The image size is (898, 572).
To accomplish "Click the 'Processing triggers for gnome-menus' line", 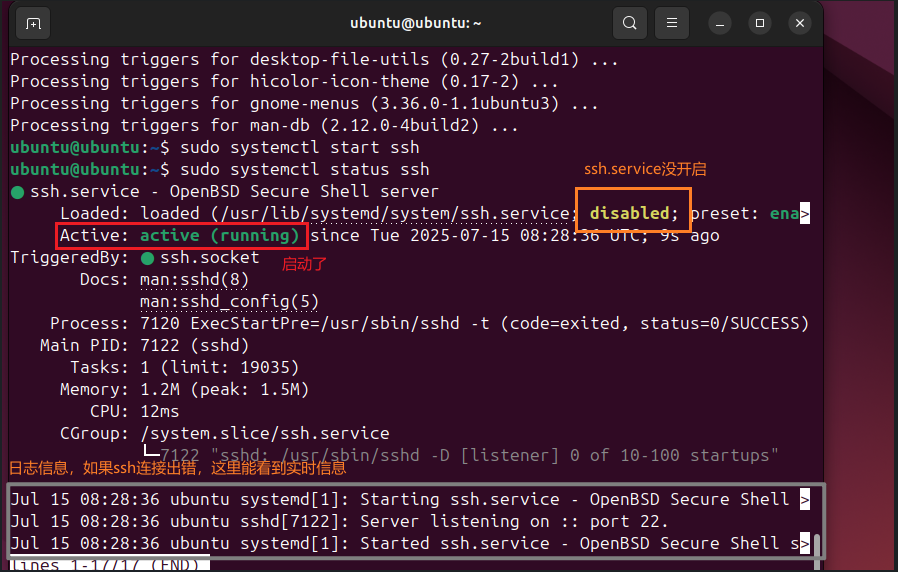I will coord(304,104).
